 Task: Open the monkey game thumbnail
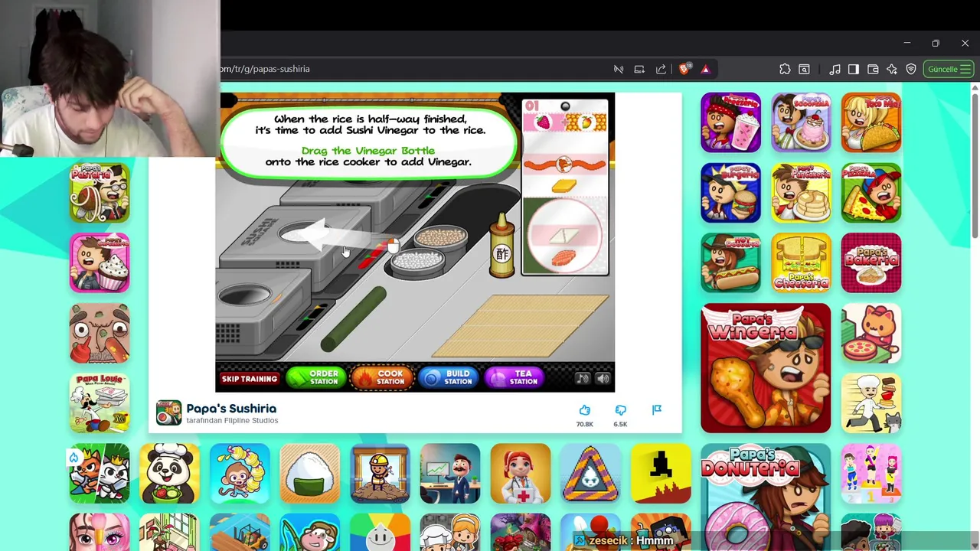coord(240,474)
